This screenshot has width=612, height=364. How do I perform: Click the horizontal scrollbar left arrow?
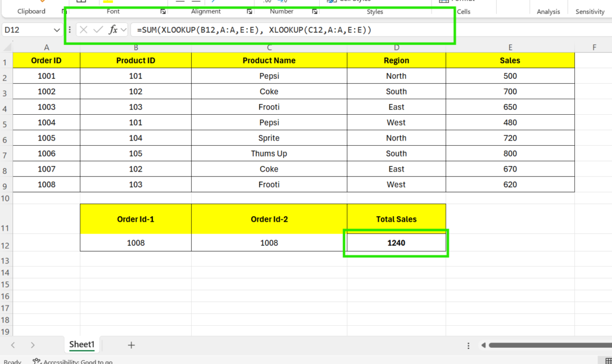coord(483,345)
